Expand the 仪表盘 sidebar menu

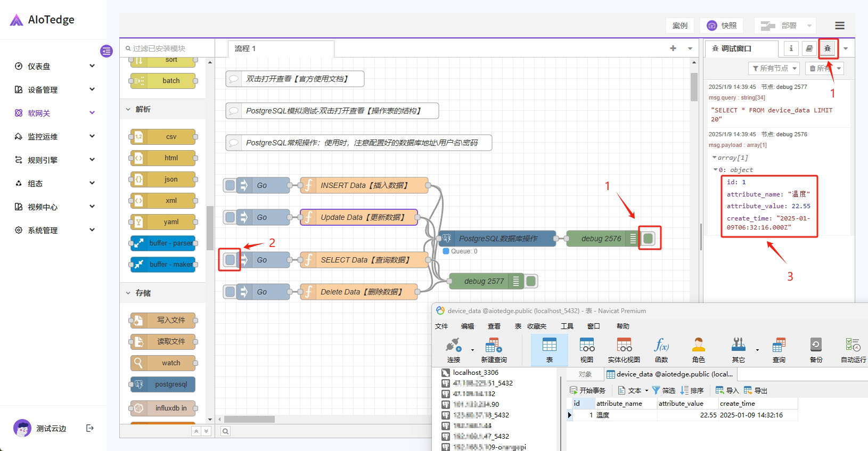tap(53, 66)
